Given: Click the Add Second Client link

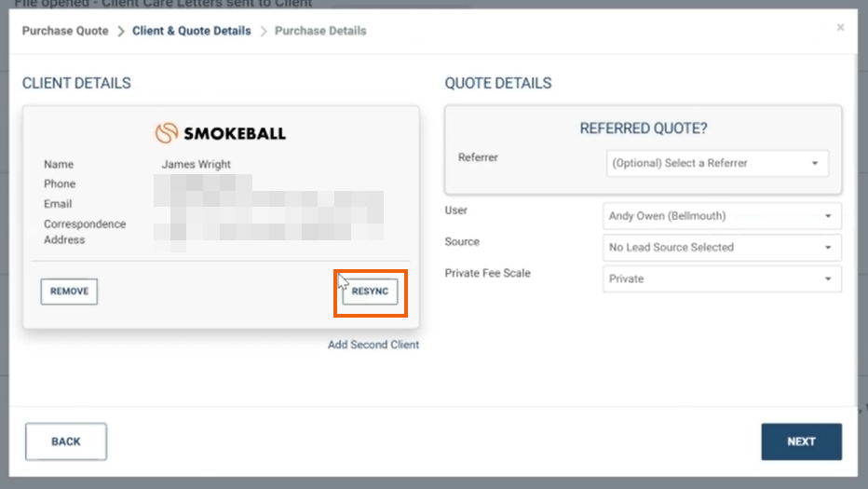Looking at the screenshot, I should coord(373,345).
